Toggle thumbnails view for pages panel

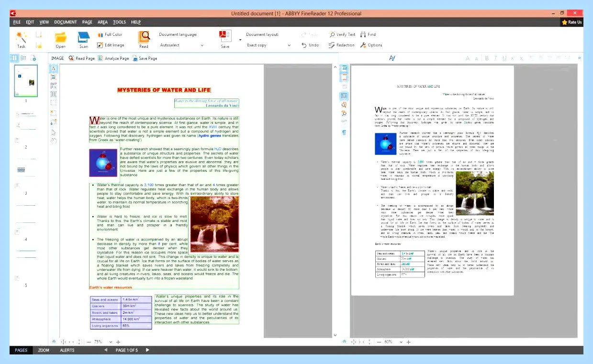(x=14, y=58)
